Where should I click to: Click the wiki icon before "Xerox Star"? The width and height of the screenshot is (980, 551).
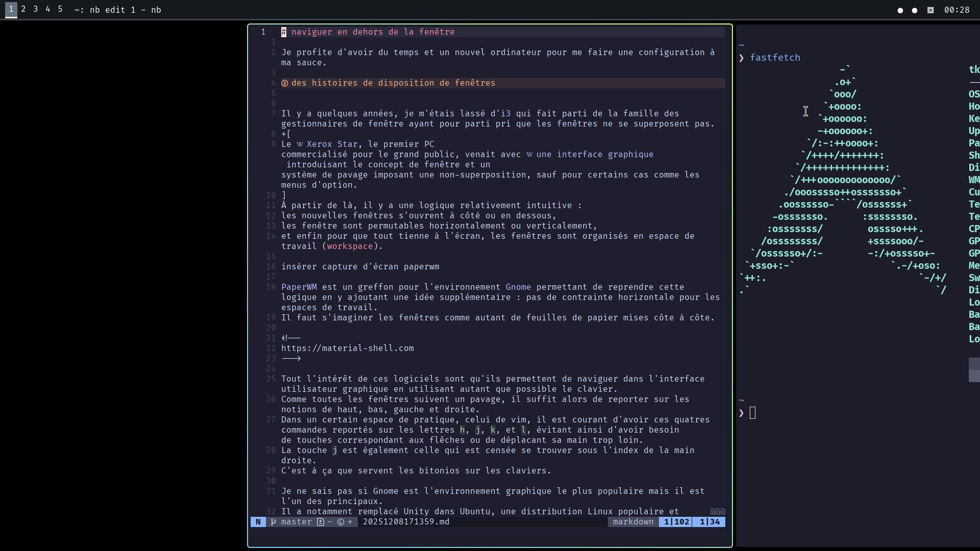(x=300, y=144)
